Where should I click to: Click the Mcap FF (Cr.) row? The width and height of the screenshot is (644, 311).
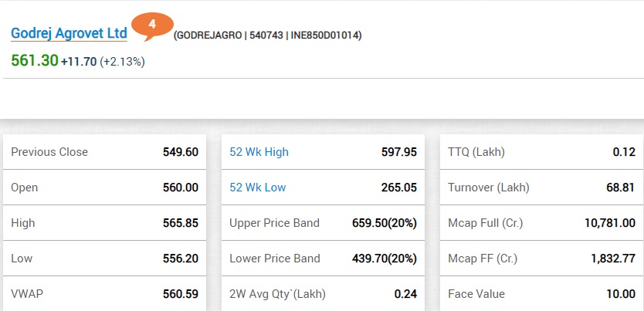coord(542,258)
